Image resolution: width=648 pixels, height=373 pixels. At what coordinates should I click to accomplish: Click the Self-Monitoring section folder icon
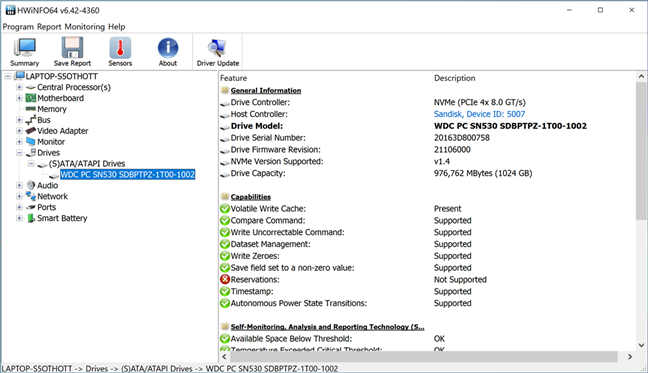(x=224, y=326)
